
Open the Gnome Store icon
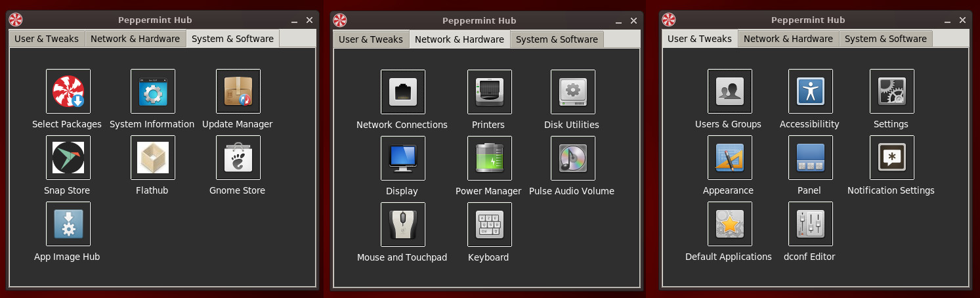pos(238,158)
